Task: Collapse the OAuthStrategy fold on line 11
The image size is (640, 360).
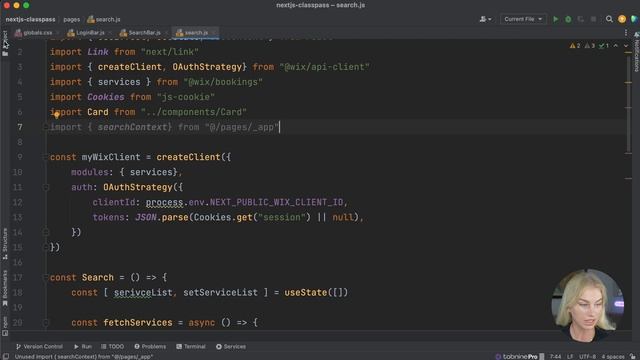Action: 46,187
